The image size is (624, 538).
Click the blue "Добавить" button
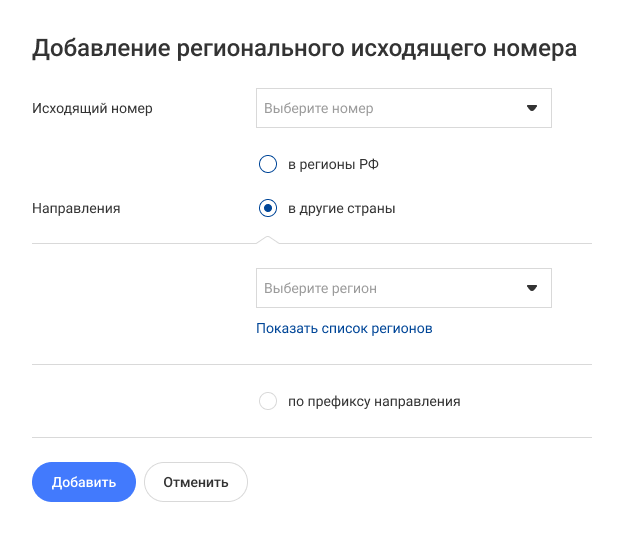pyautogui.click(x=84, y=482)
